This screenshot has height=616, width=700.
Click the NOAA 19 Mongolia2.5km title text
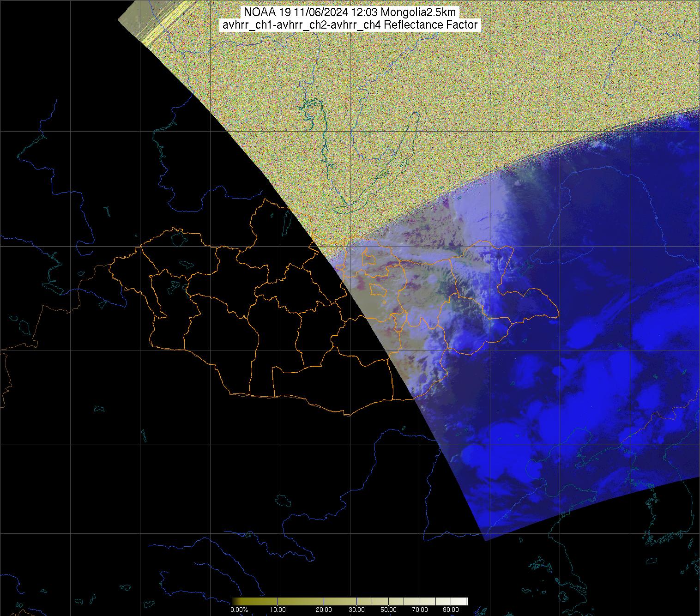350,12
